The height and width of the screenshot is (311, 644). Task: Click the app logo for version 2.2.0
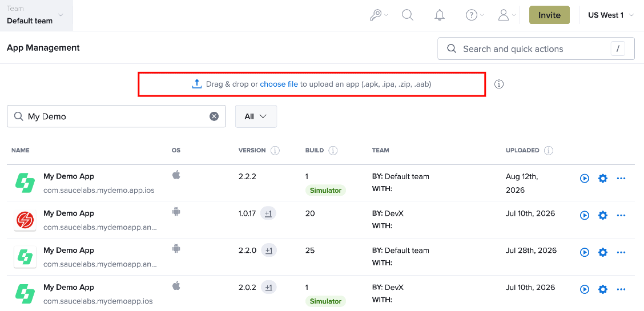coord(25,257)
